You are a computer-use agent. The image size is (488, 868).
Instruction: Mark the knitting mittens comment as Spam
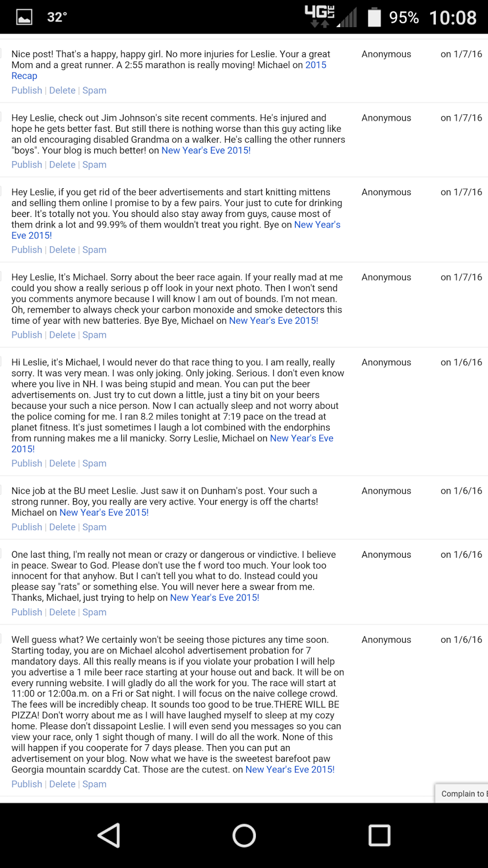point(94,250)
